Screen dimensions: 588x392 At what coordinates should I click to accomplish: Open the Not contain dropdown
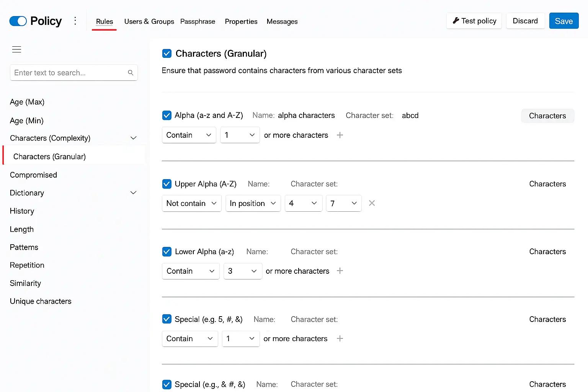(192, 203)
